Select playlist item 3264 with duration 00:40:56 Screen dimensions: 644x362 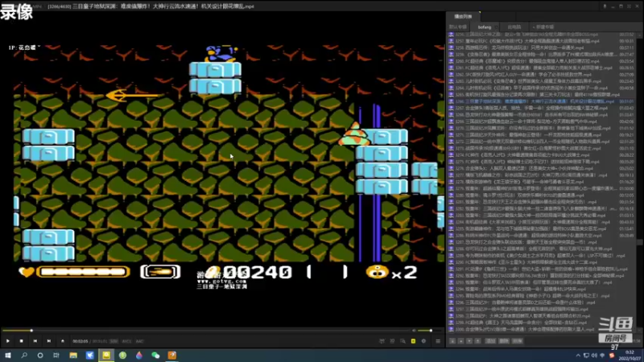(541, 88)
